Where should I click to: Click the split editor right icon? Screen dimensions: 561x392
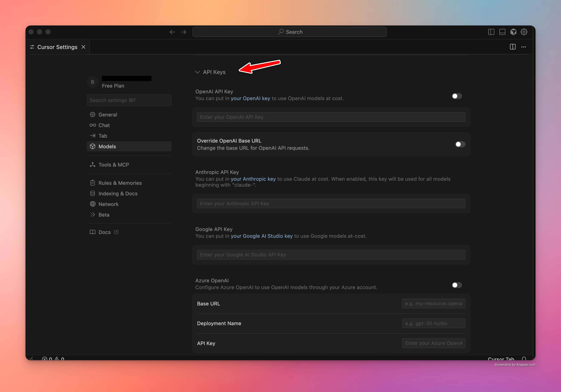(513, 47)
